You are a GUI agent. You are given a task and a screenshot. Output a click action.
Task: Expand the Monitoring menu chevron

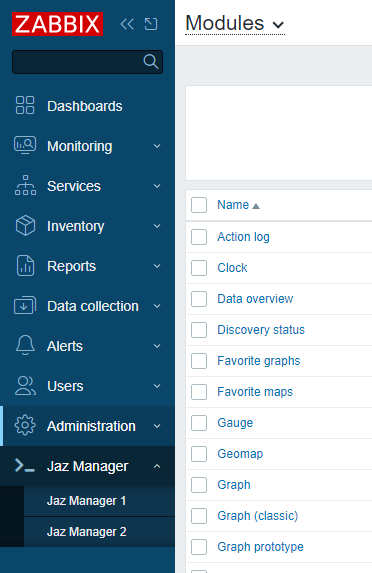point(157,146)
